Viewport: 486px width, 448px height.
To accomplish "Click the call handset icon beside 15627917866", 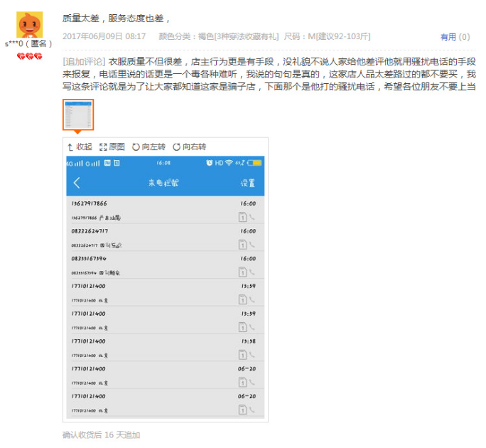I will (x=252, y=217).
